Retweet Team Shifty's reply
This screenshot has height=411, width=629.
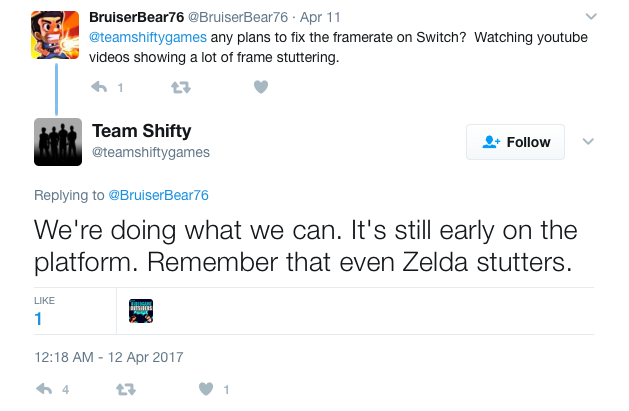(x=126, y=389)
